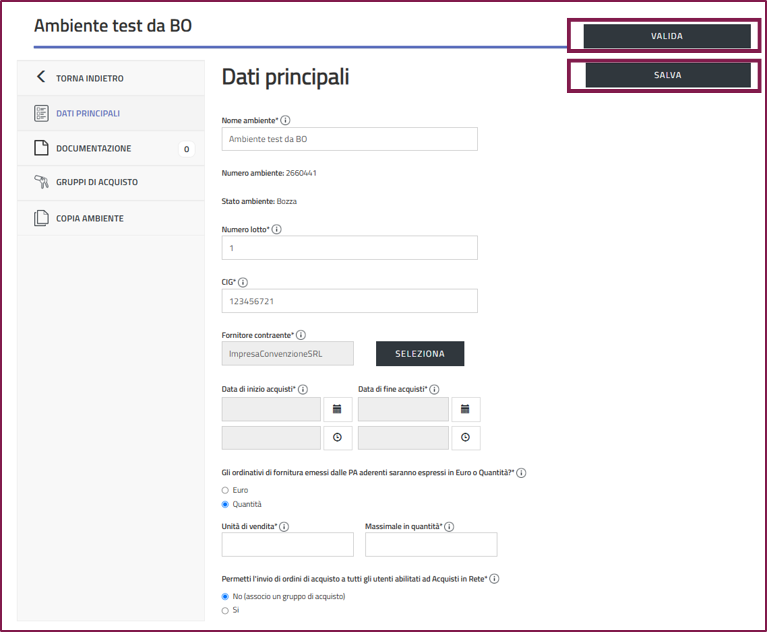767x632 pixels.
Task: Open clock time picker for end date
Action: pyautogui.click(x=465, y=438)
